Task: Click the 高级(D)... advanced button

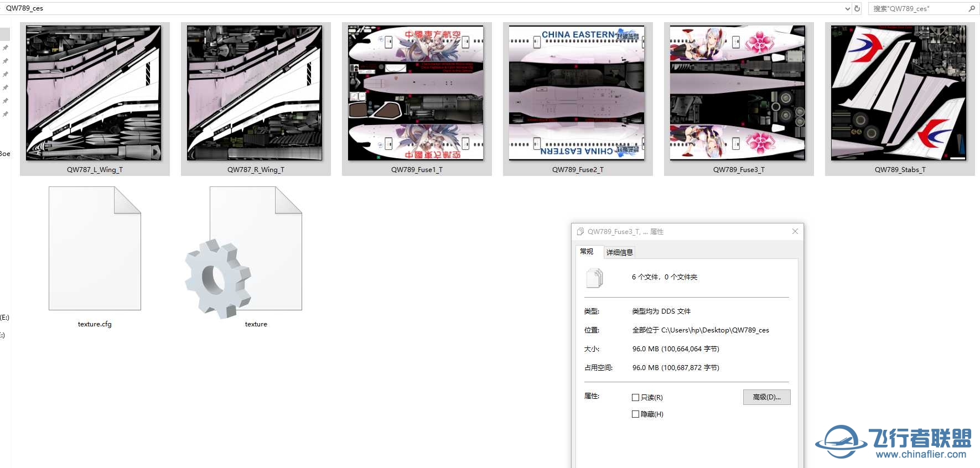Action: tap(766, 397)
